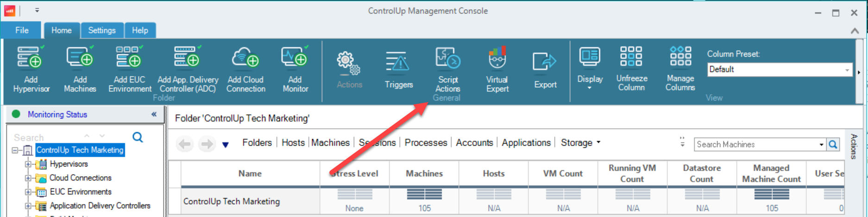Click the Export icon

[x=545, y=63]
